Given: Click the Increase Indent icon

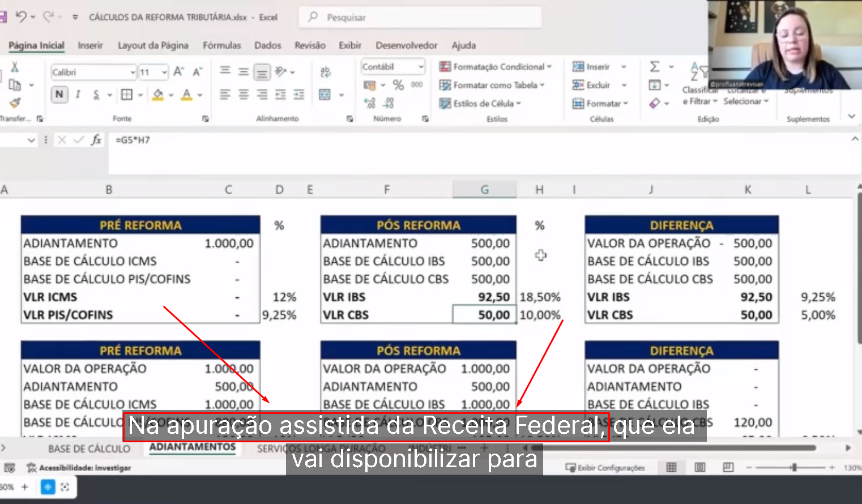Looking at the screenshot, I should [x=298, y=95].
